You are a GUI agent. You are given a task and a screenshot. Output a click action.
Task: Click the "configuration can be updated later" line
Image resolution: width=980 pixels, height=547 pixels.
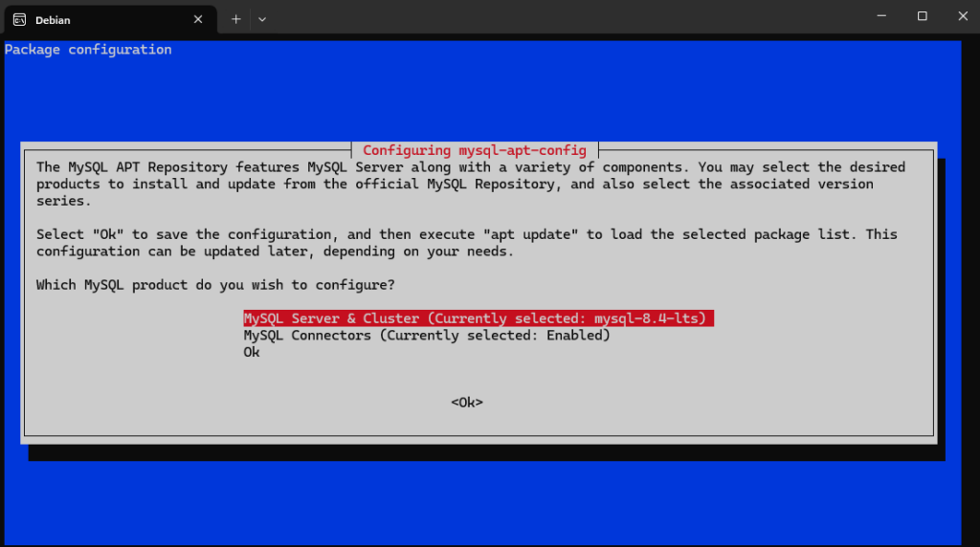pos(276,252)
